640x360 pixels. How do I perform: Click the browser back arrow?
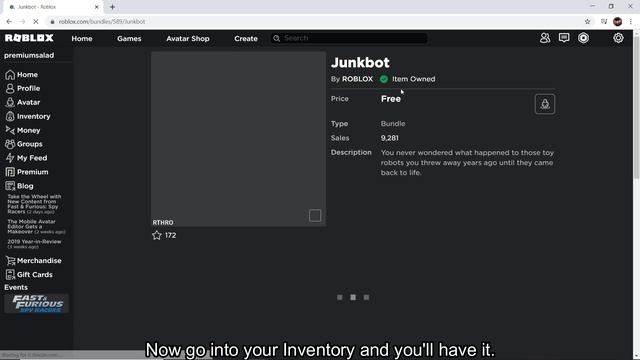coord(9,22)
